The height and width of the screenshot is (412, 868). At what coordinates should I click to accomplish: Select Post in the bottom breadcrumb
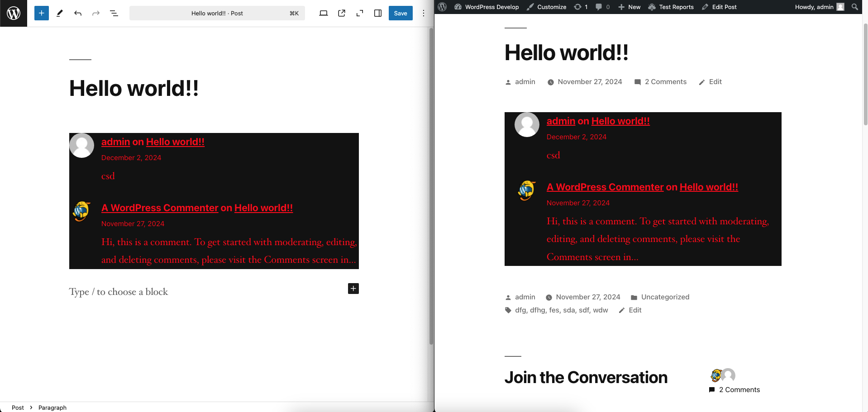tap(18, 407)
